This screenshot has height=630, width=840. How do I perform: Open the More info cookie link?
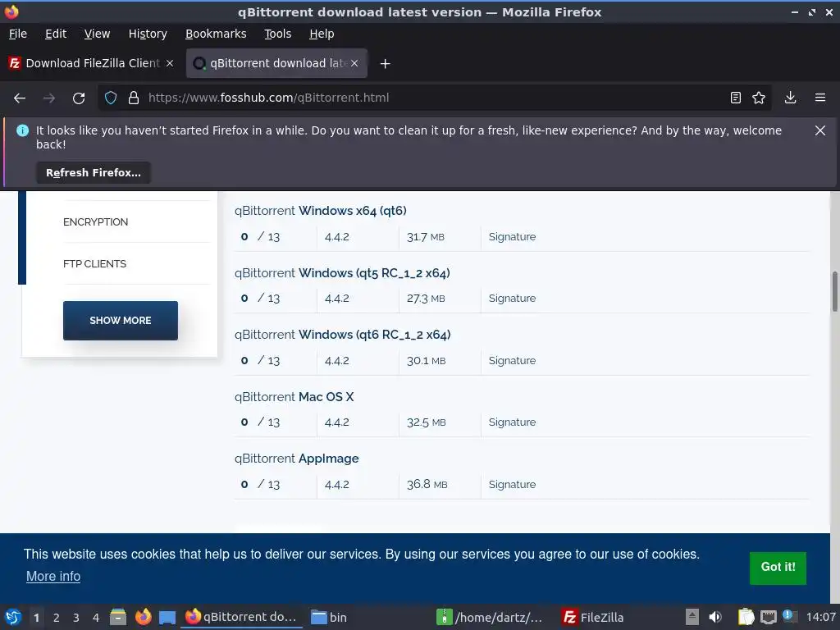click(x=53, y=577)
